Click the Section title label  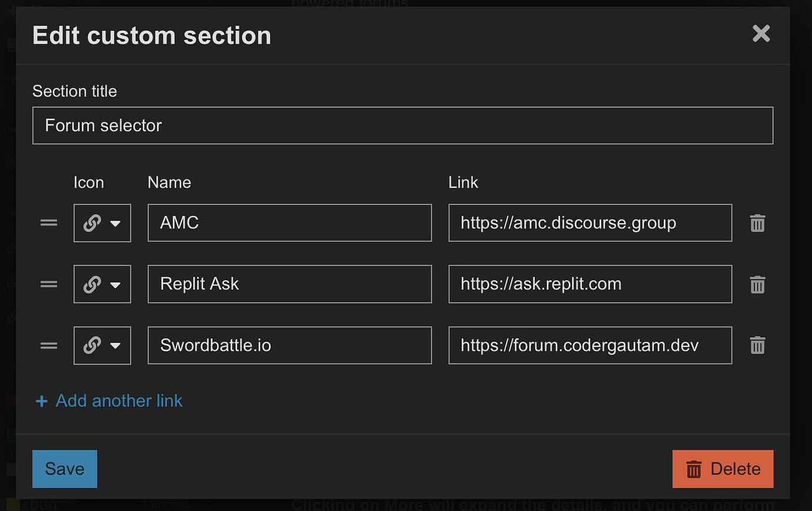pyautogui.click(x=75, y=91)
